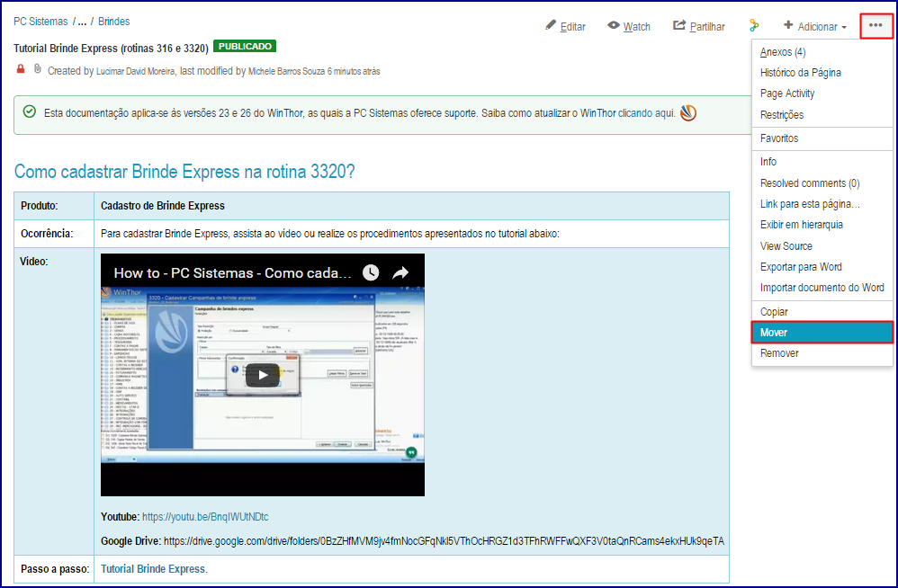The width and height of the screenshot is (898, 588).
Task: Click the 'clicando aqui' link
Action: click(645, 113)
